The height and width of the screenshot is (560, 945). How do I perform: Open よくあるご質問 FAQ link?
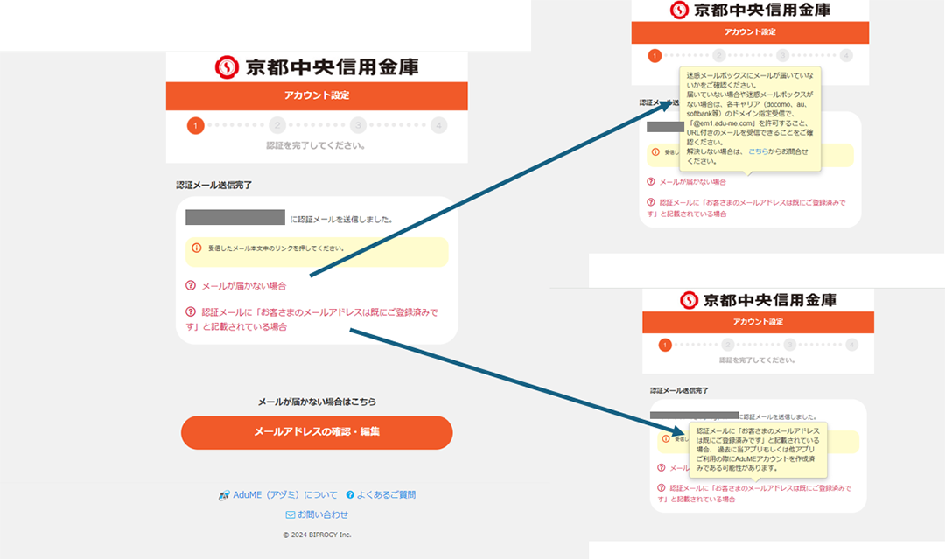[x=386, y=495]
